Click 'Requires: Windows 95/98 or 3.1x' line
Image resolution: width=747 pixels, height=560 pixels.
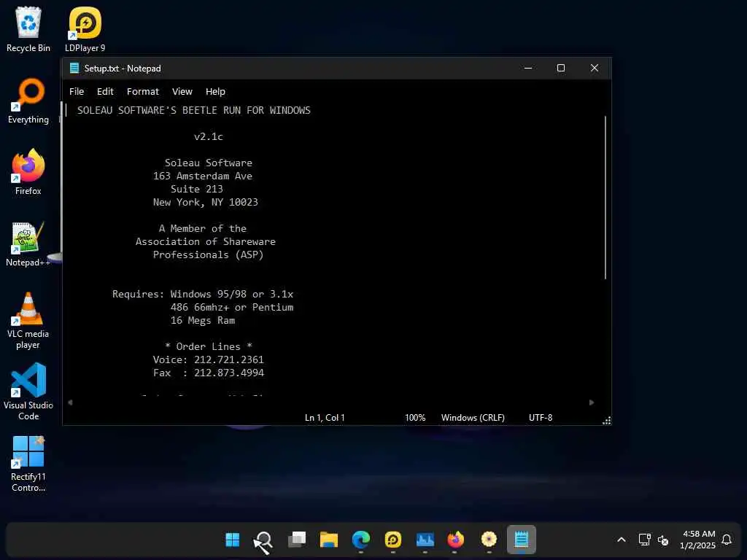203,295
